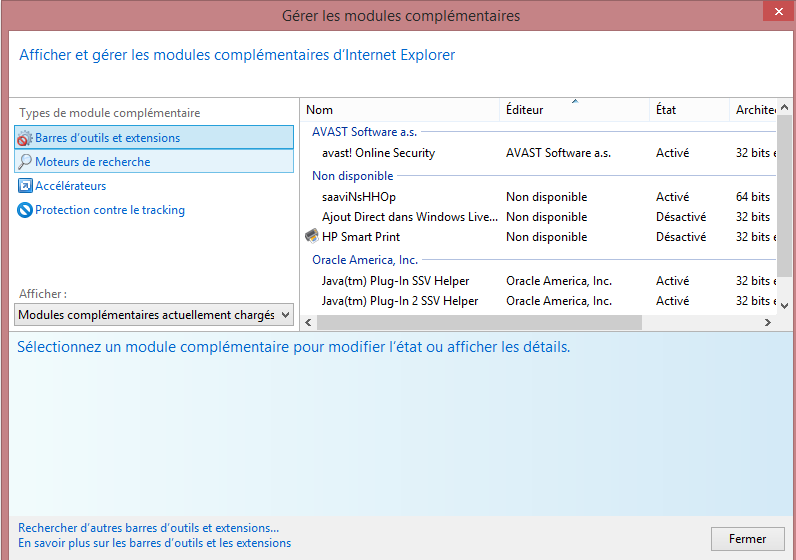Click AVAST Software a.s. editor cell
796x560 pixels.
click(558, 153)
